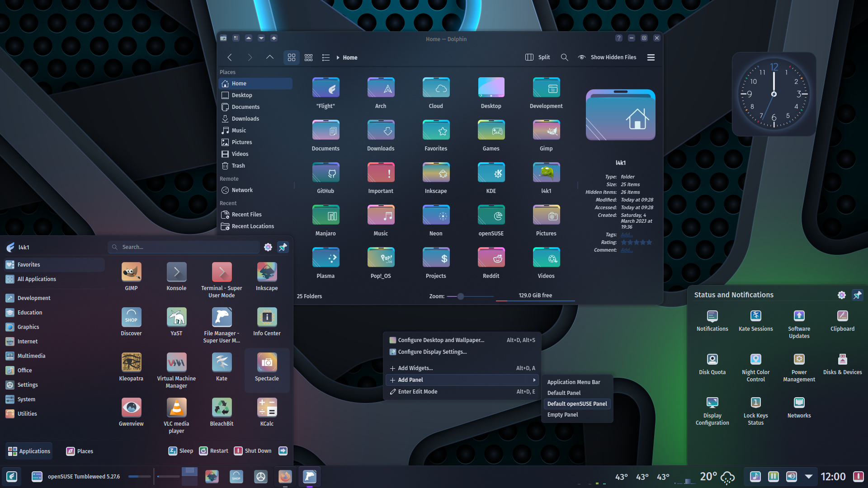The height and width of the screenshot is (488, 868).
Task: Choose Empty Panel from submenu
Action: point(577,415)
